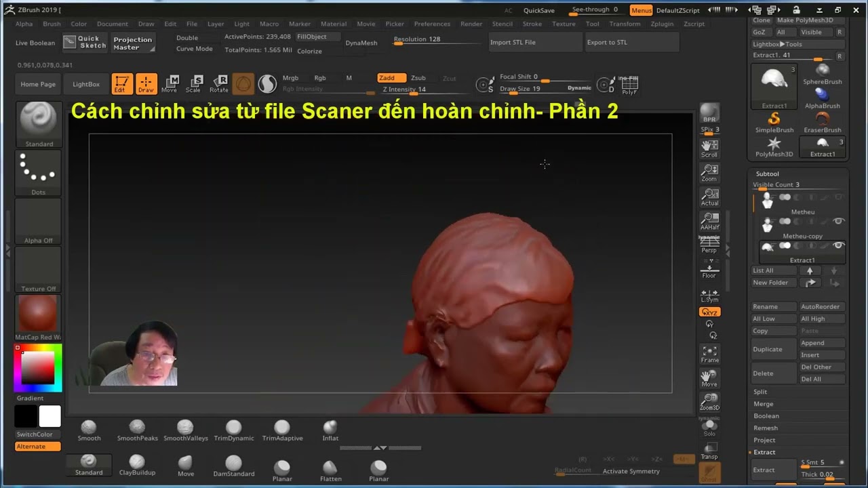Expand the Boolean section
868x488 pixels.
[x=766, y=416]
